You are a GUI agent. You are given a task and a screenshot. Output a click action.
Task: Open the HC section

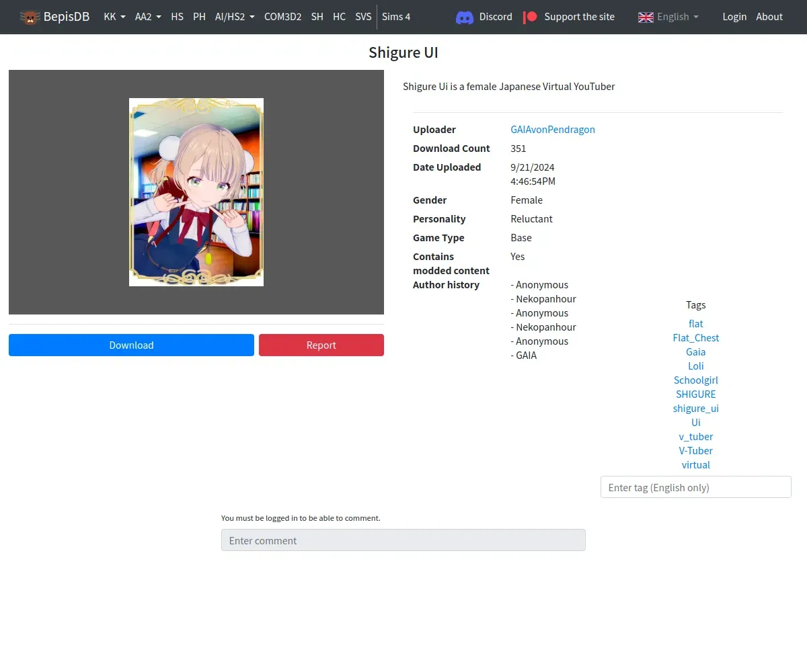339,17
